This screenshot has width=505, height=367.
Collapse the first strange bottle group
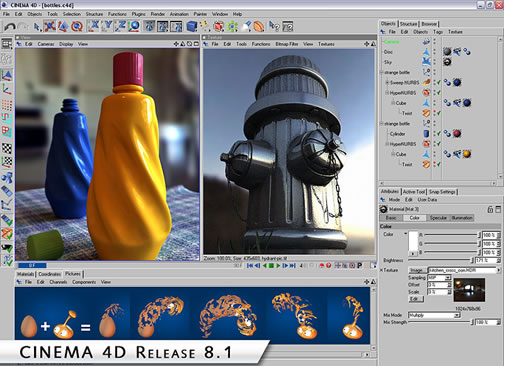point(382,72)
